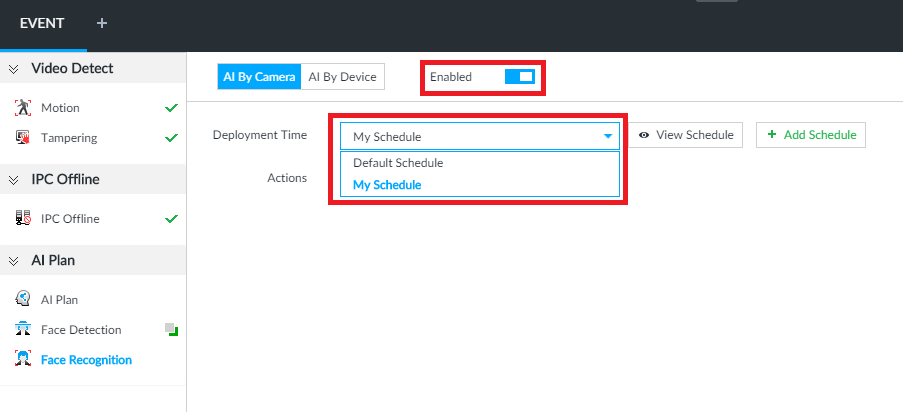
Task: Click the green checkmark next to Motion
Action: (171, 107)
